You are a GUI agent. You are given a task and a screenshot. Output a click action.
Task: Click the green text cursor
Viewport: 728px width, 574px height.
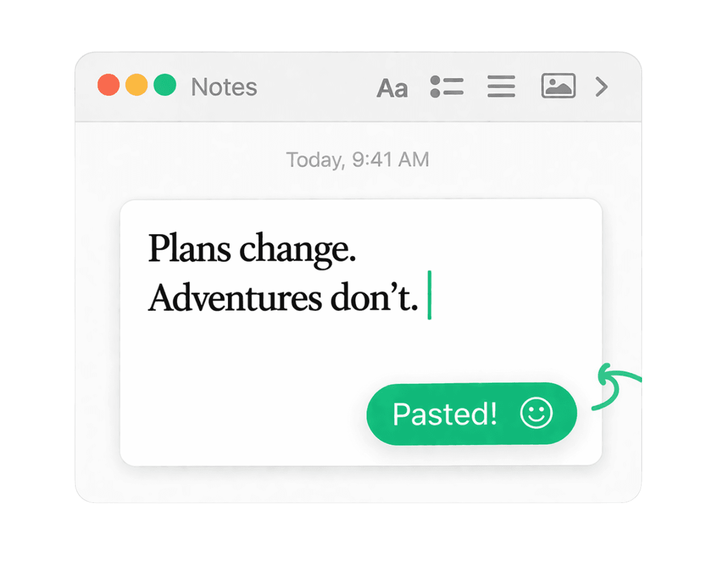pos(429,295)
